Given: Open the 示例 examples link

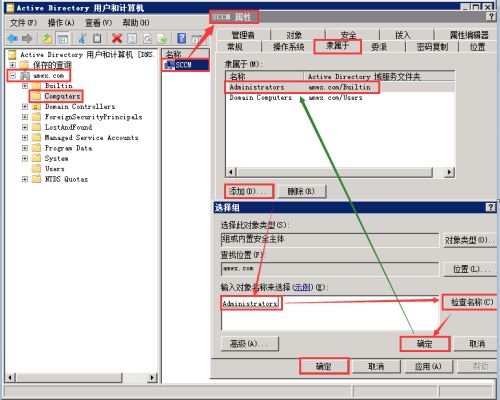Looking at the screenshot, I should [303, 287].
